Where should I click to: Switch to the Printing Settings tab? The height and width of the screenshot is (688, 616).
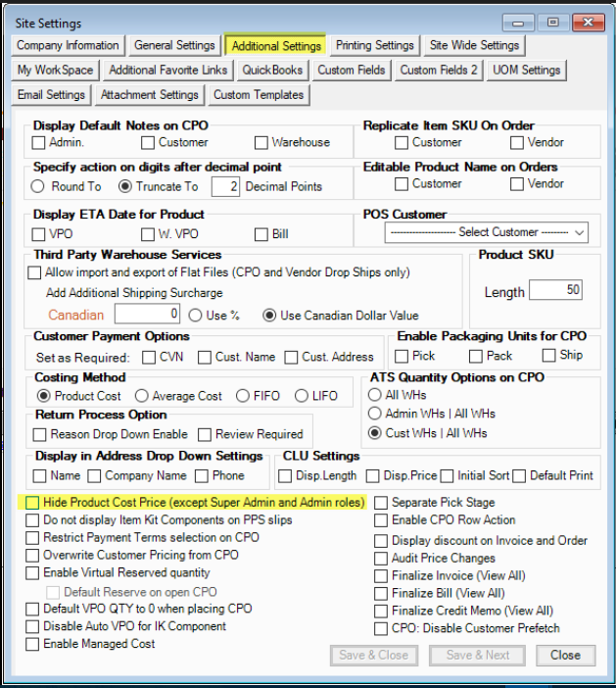pyautogui.click(x=374, y=45)
